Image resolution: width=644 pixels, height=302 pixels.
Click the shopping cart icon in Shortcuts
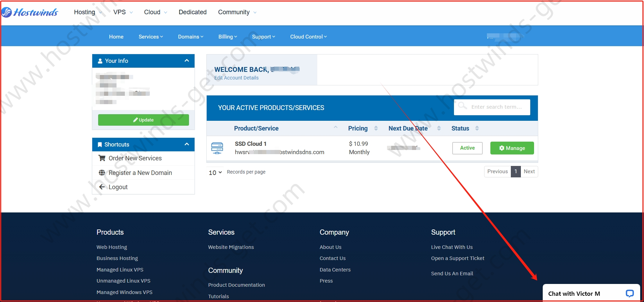pos(102,158)
